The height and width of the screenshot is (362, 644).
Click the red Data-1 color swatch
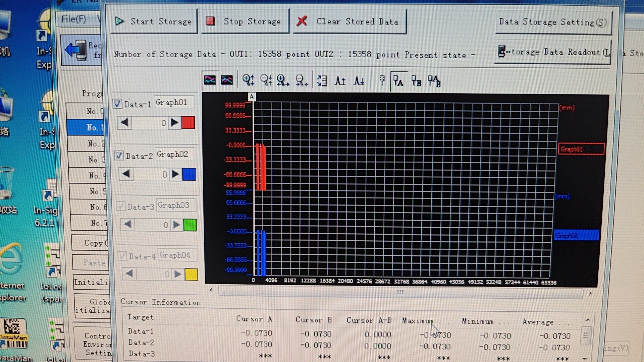click(188, 123)
